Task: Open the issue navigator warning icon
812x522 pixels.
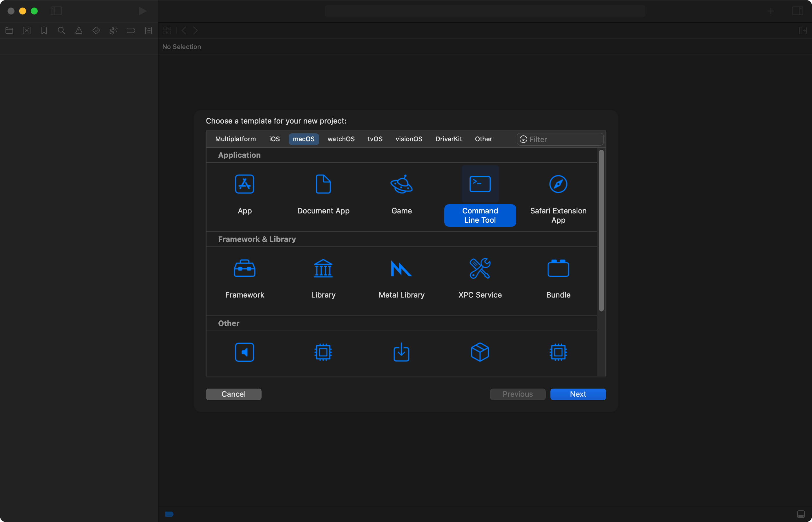Action: click(x=79, y=30)
